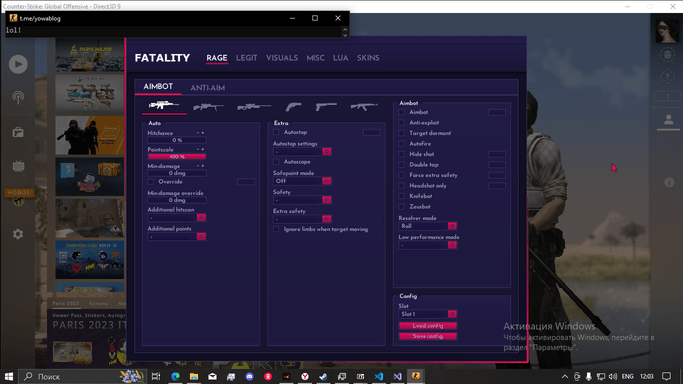
Task: Toggle the Autostop checkbox
Action: point(276,132)
